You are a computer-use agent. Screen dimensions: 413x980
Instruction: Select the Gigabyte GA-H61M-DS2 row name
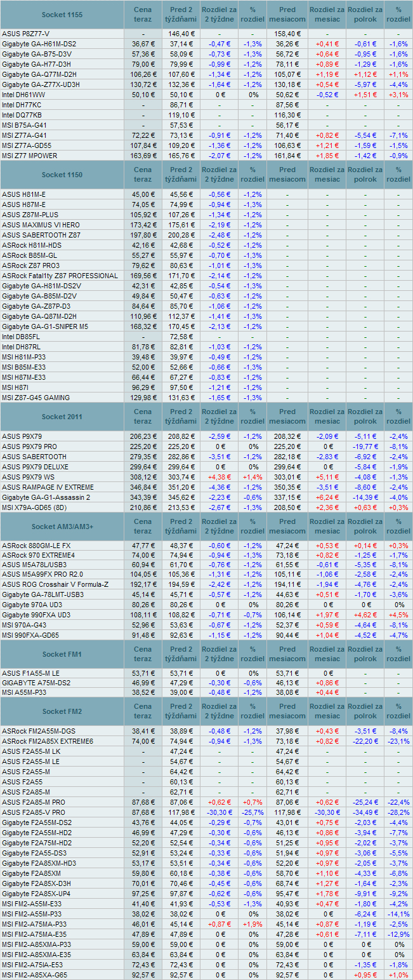39,44
